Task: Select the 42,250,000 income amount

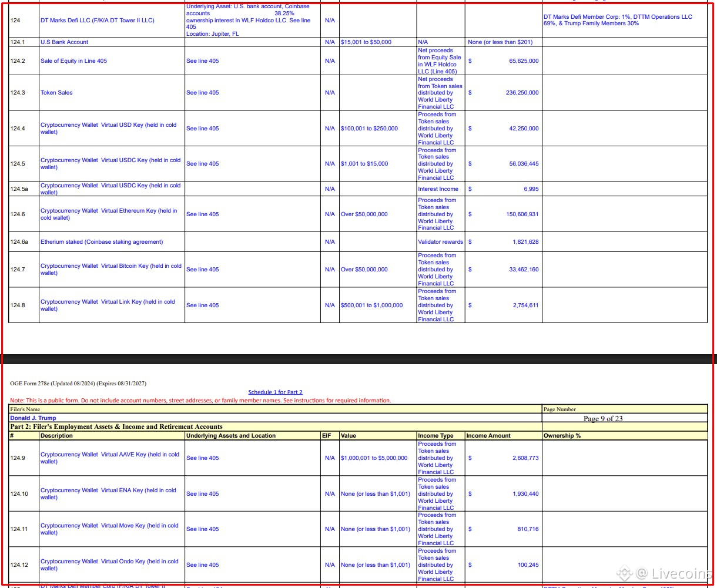Action: [x=524, y=129]
